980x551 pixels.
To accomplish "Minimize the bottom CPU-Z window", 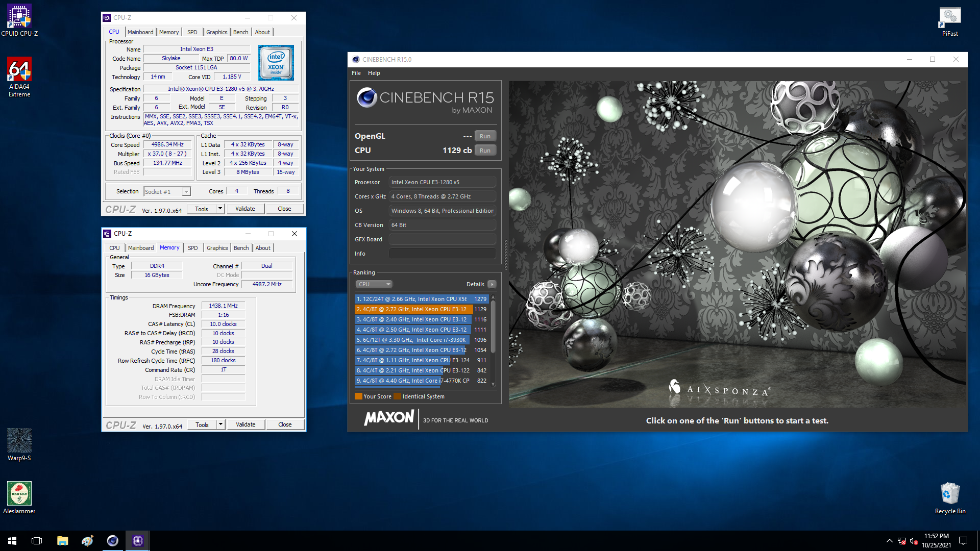I will click(x=248, y=234).
